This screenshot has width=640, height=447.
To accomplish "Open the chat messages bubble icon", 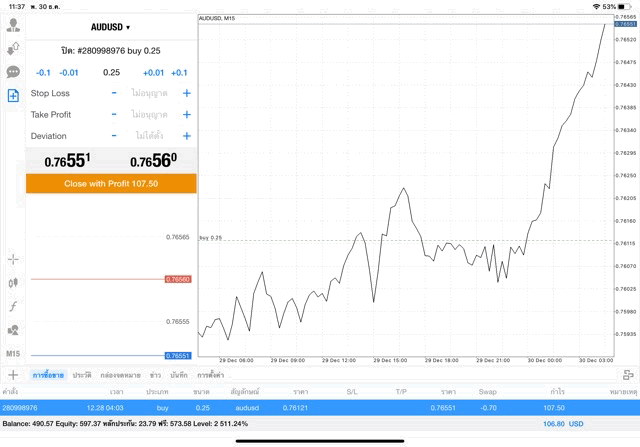I will click(x=13, y=72).
